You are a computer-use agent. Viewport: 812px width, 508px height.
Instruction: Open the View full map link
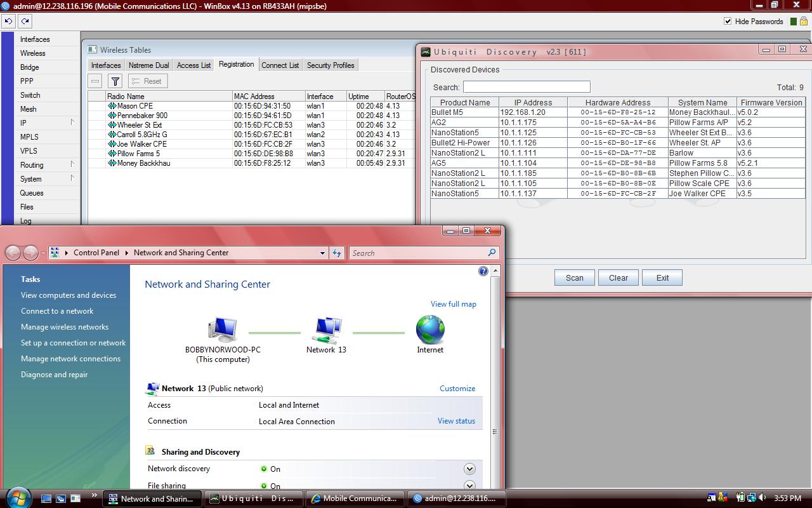pos(454,304)
